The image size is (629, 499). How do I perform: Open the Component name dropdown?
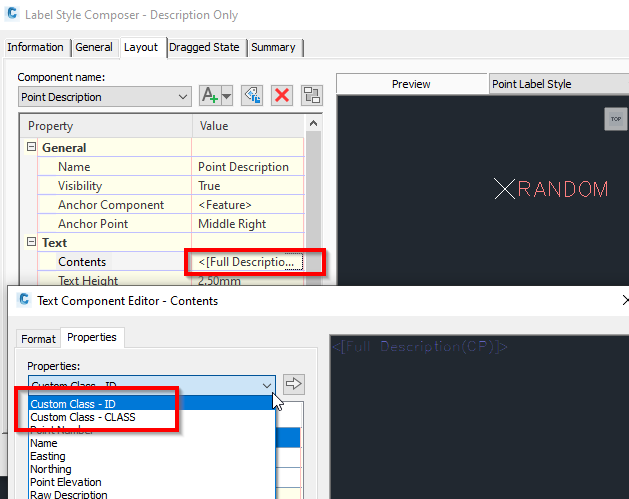tap(105, 97)
